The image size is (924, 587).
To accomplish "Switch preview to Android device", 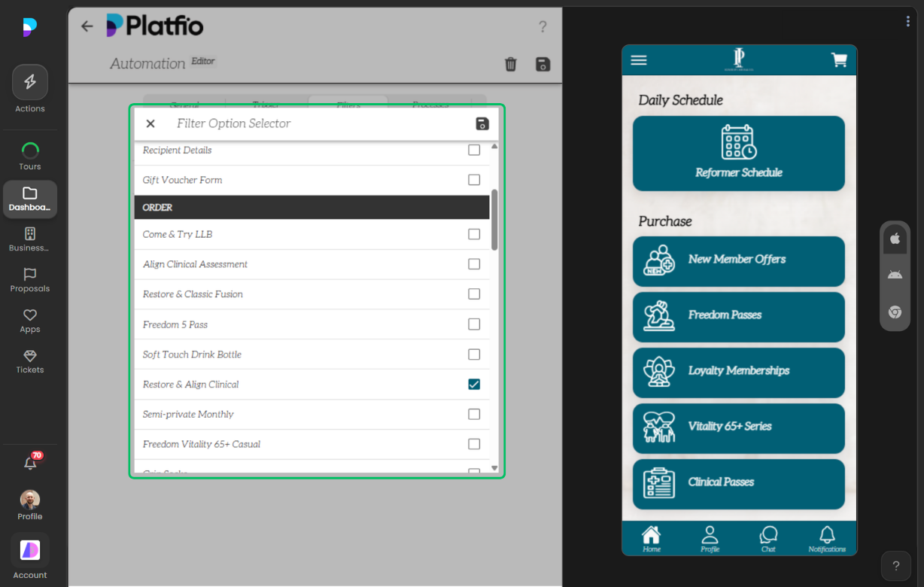I will [x=895, y=275].
